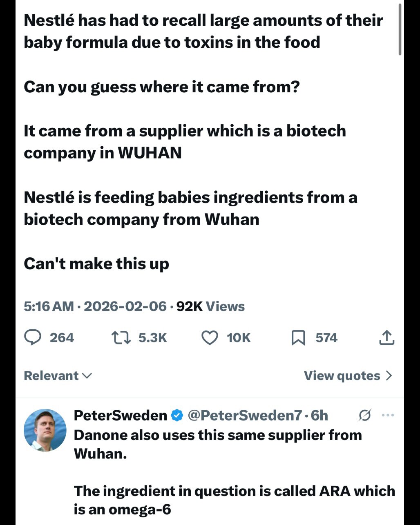Open the 92K Views analytics
Screen dimensions: 420x525
210,306
